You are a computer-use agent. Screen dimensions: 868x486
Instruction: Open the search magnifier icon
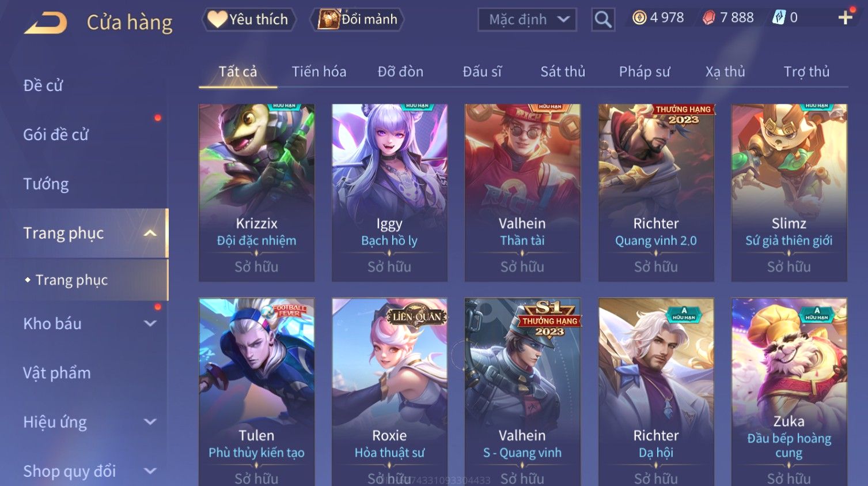[603, 20]
